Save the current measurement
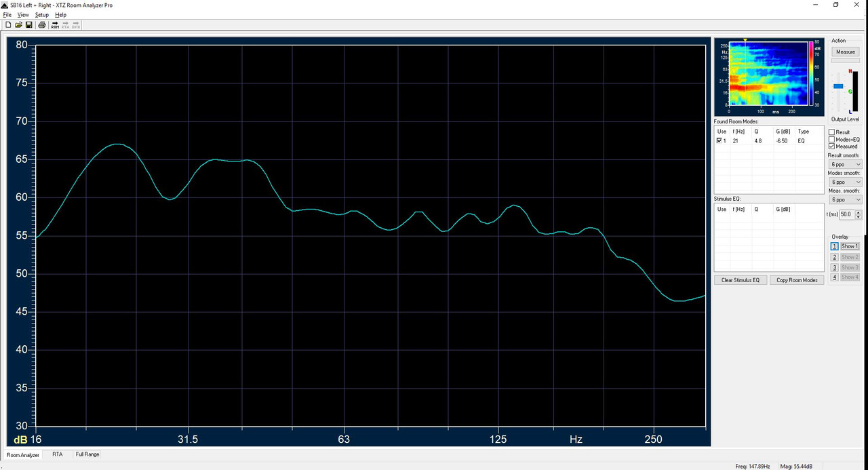This screenshot has height=470, width=868. 28,25
